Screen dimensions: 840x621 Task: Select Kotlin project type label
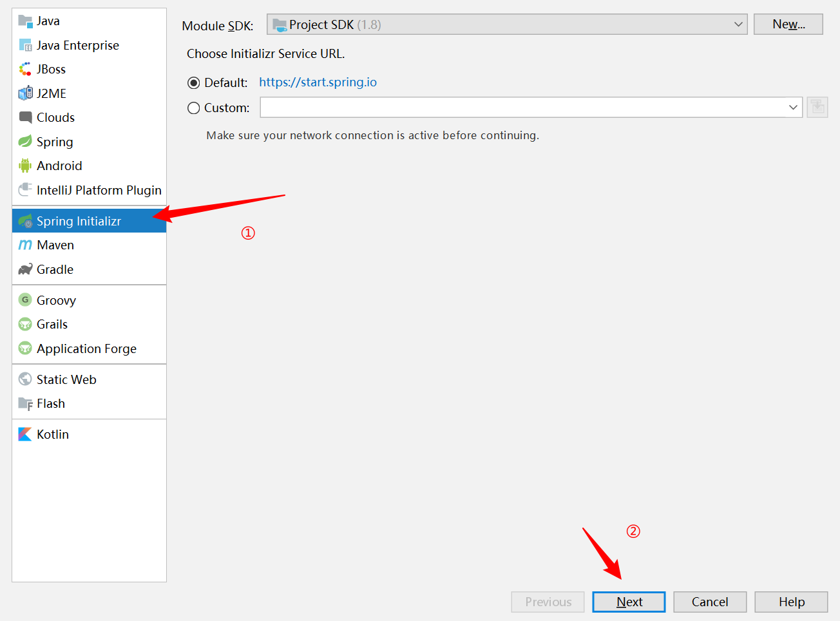(x=53, y=434)
